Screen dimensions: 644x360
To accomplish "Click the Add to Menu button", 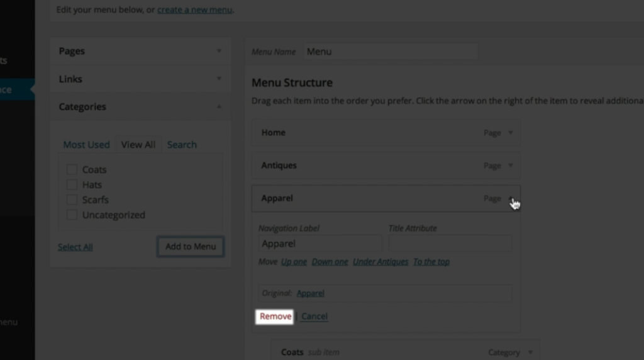I will [x=191, y=247].
